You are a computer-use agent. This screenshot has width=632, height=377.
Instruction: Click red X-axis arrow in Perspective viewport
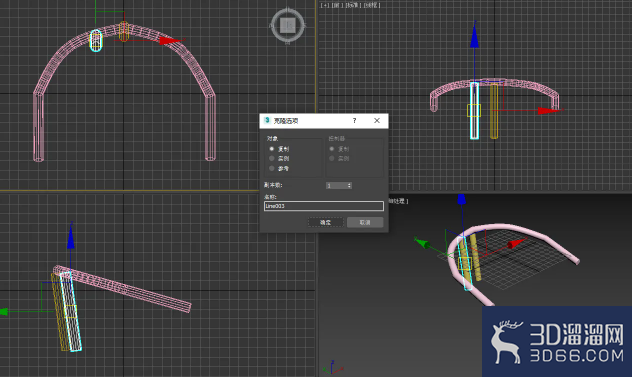pos(516,244)
